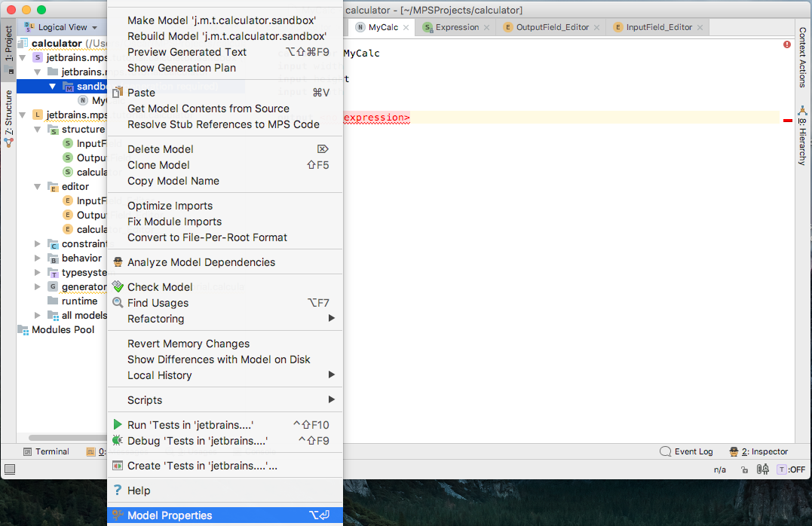812x526 pixels.
Task: Click the Debug Tests bug icon
Action: tap(118, 441)
